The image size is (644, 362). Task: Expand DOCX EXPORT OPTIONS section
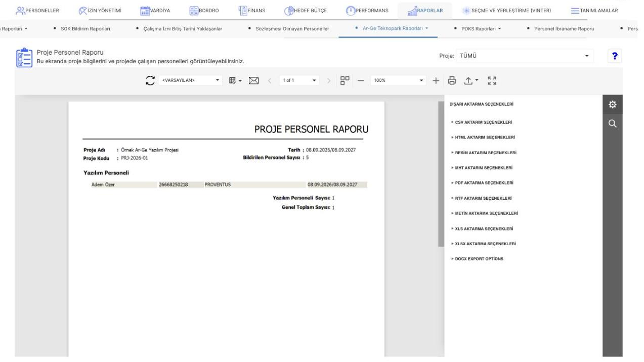coord(477,259)
